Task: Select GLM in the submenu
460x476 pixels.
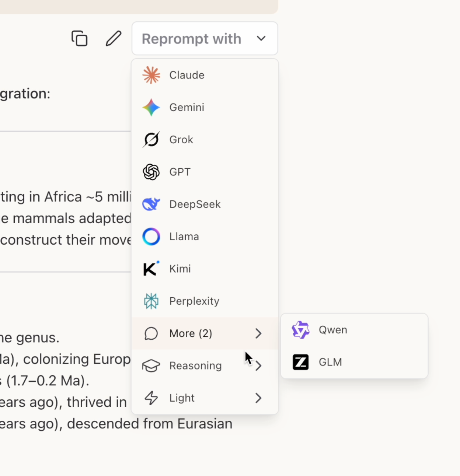Action: (354, 362)
